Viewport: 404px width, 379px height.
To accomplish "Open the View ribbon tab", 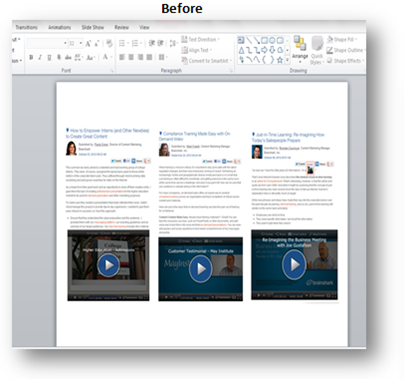I will pos(144,27).
